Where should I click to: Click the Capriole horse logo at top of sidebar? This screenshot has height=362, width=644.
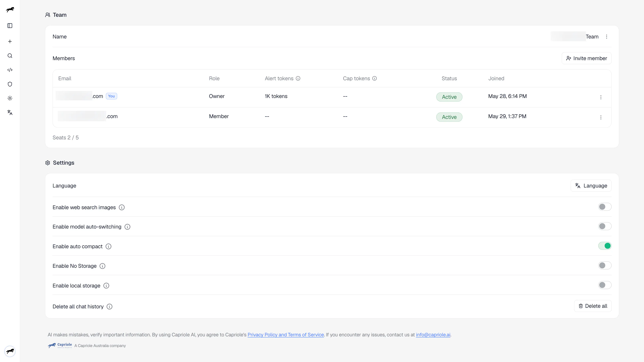point(10,9)
